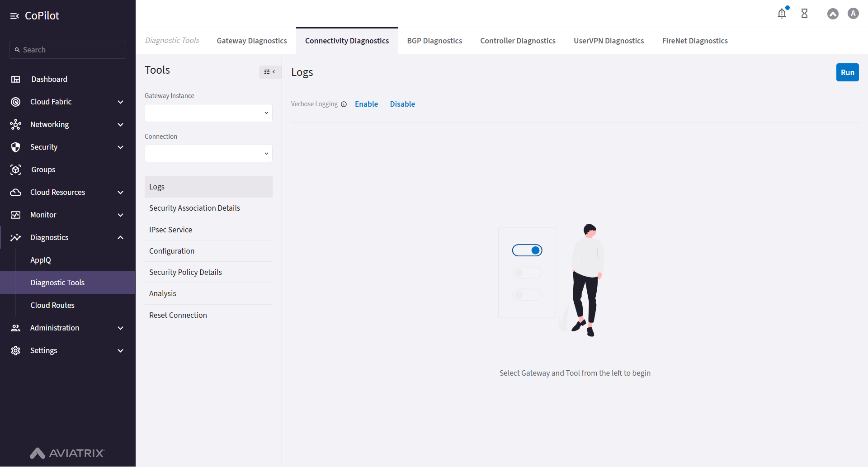The image size is (868, 467).
Task: Open the user avatar 'A' menu
Action: [853, 14]
